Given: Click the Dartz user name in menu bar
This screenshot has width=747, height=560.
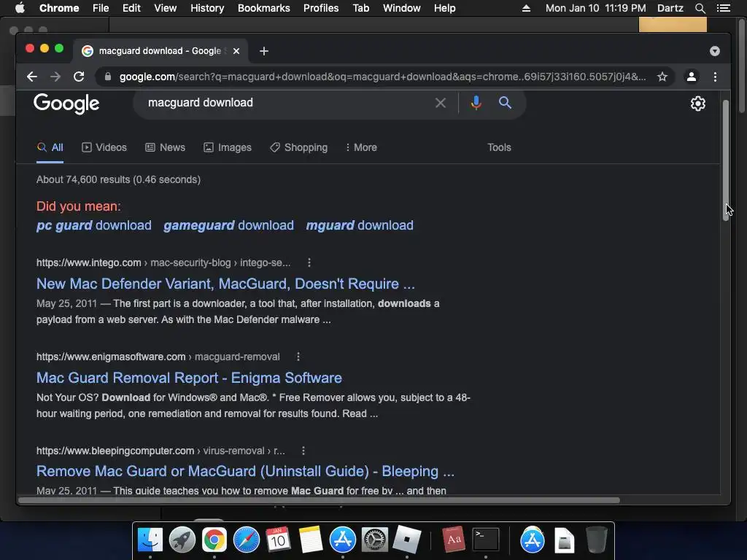Looking at the screenshot, I should point(670,8).
